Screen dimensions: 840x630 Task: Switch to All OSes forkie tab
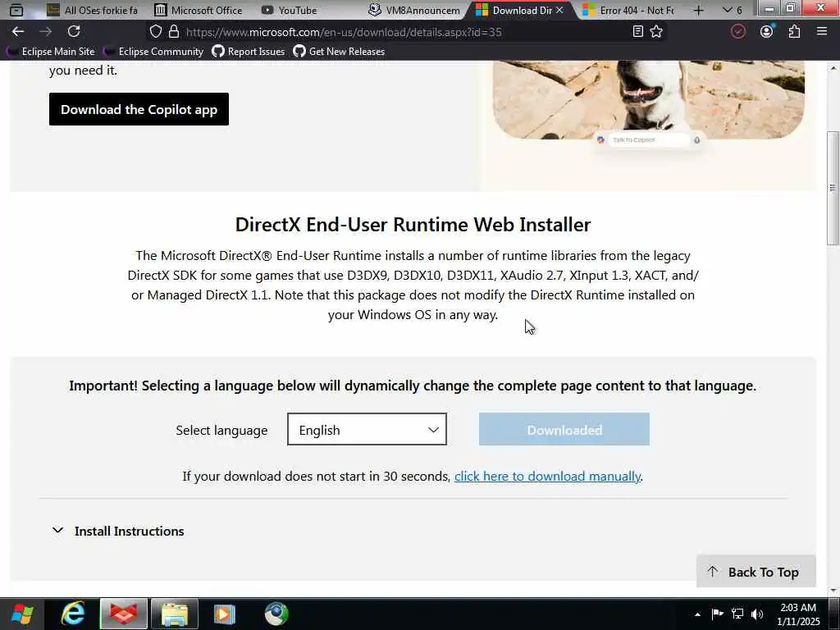click(x=92, y=10)
